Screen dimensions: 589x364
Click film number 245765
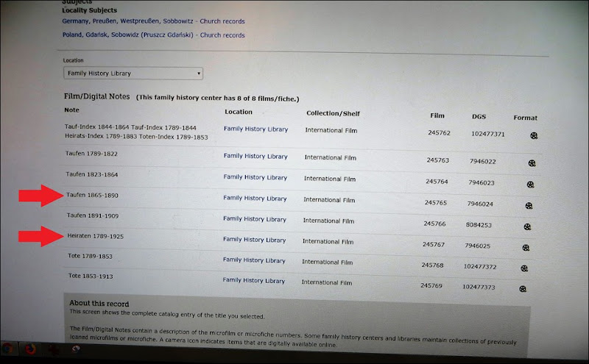(x=436, y=203)
